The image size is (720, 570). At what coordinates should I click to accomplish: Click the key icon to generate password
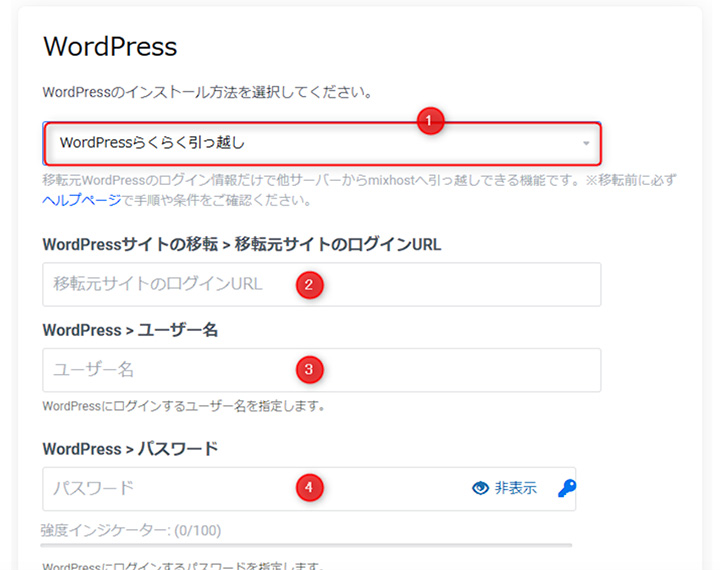pyautogui.click(x=567, y=488)
